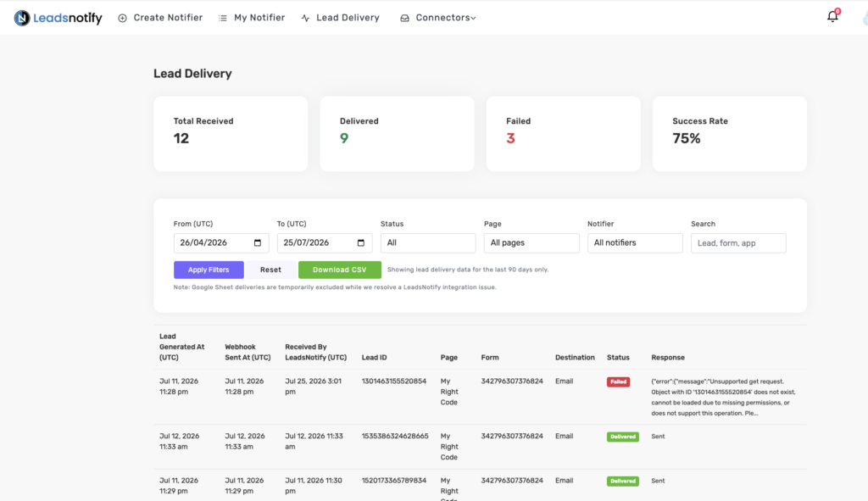Click the Form column header
The height and width of the screenshot is (501, 868).
point(490,358)
